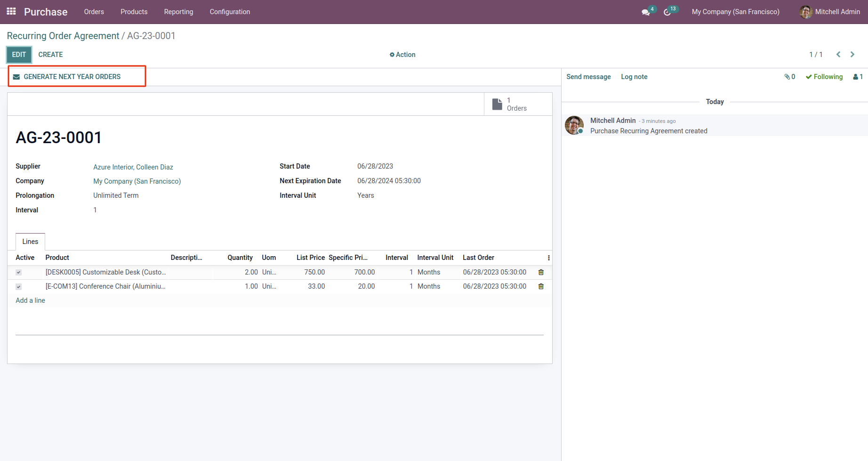Open the followers person icon
The width and height of the screenshot is (868, 461).
pyautogui.click(x=858, y=77)
